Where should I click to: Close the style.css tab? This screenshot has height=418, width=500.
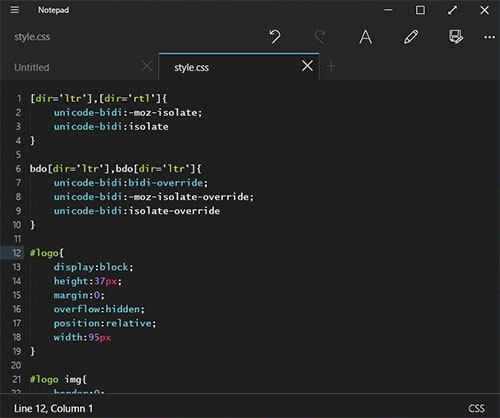(307, 66)
